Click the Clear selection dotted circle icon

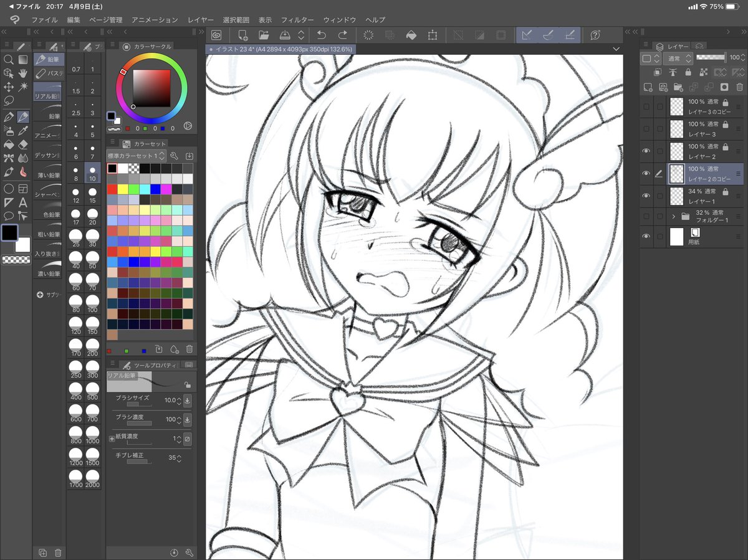(368, 35)
